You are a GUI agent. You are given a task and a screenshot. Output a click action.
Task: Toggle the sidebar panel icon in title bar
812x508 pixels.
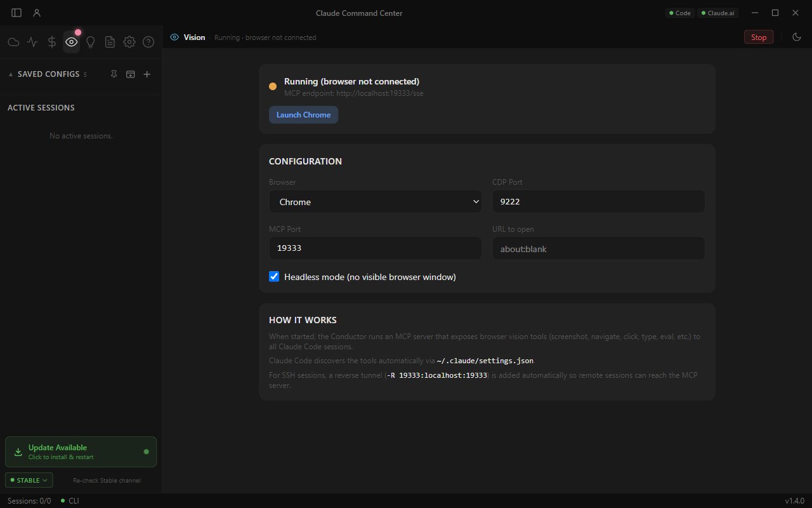[x=16, y=13]
